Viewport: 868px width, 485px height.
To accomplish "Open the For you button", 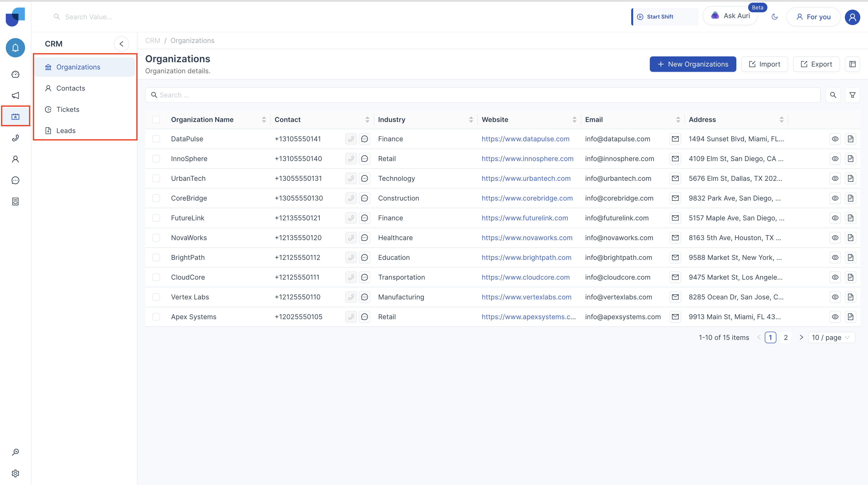I will click(814, 17).
